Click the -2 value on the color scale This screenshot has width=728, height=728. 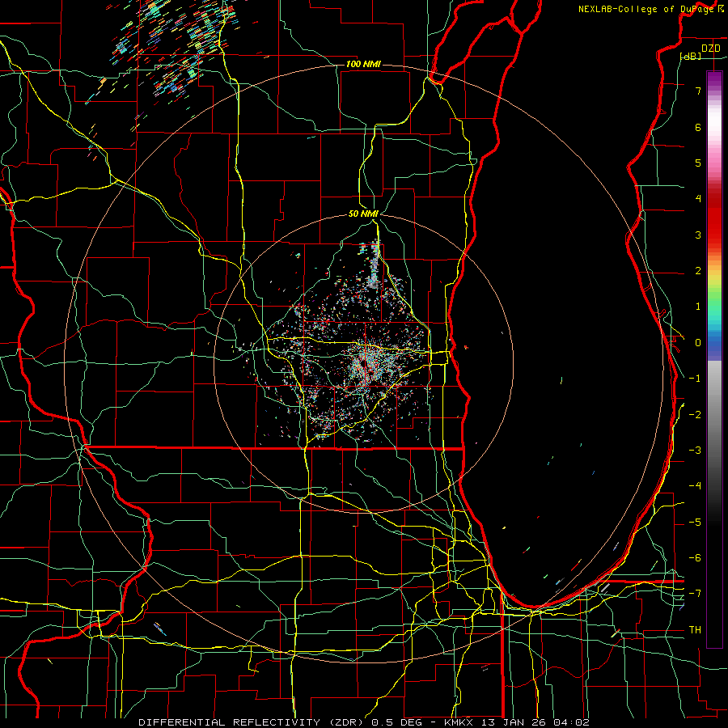click(x=695, y=415)
